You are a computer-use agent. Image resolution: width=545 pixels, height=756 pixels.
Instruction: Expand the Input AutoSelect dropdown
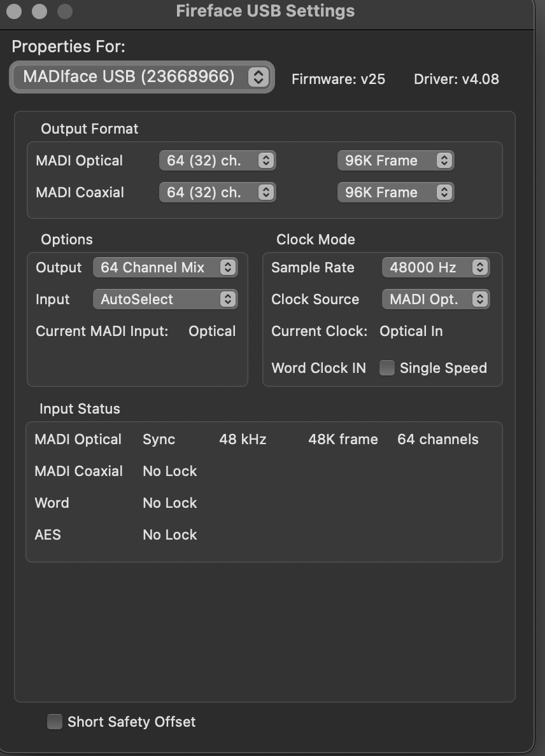pos(166,300)
